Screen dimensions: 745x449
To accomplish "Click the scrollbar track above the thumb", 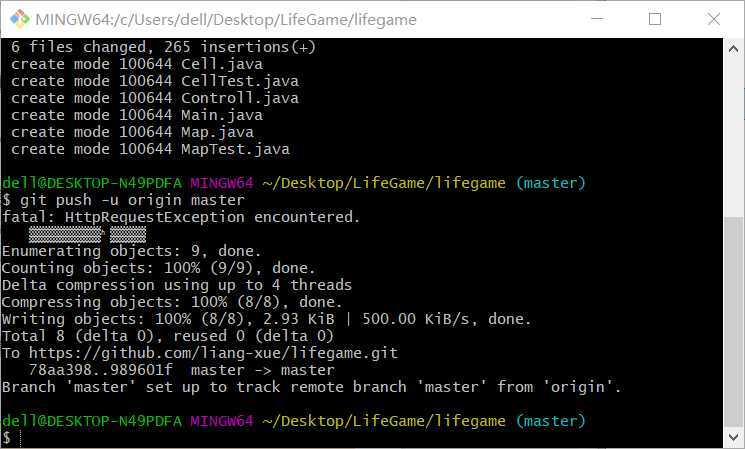I will 733,137.
